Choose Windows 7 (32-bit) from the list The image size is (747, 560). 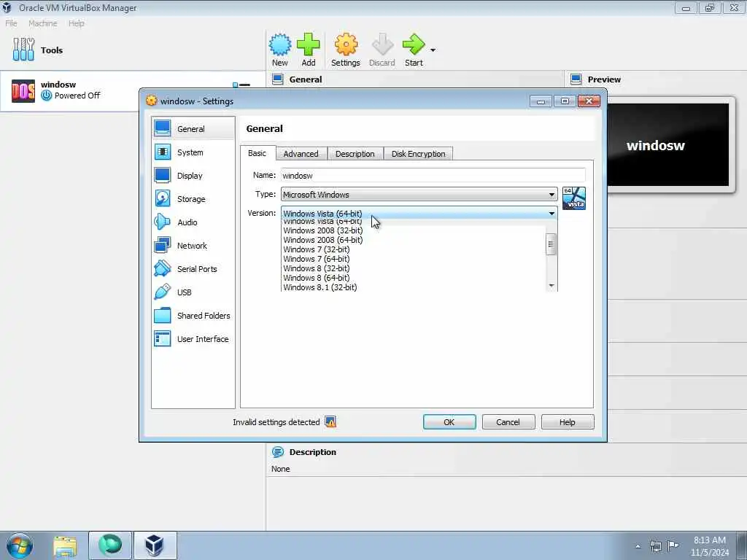tap(414, 249)
